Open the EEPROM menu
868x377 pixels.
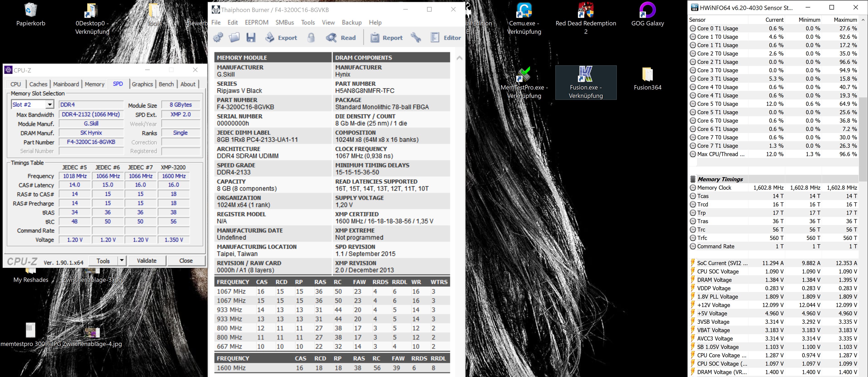tap(257, 22)
